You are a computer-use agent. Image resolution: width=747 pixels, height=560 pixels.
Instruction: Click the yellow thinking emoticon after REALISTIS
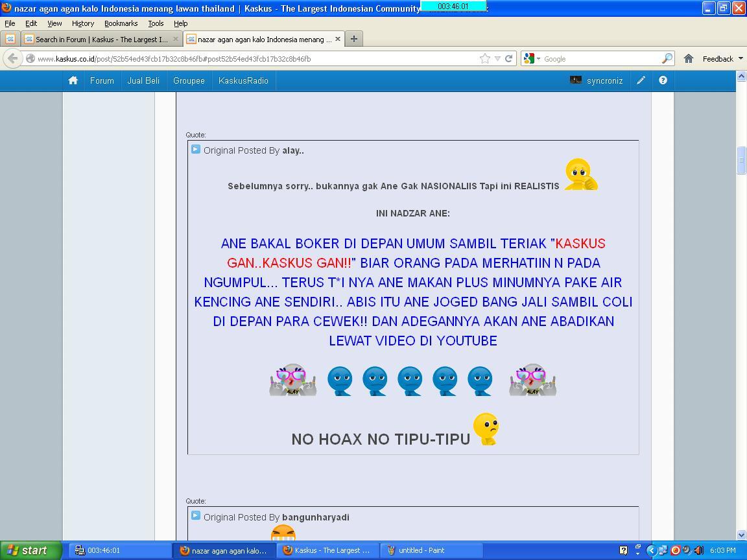[581, 174]
